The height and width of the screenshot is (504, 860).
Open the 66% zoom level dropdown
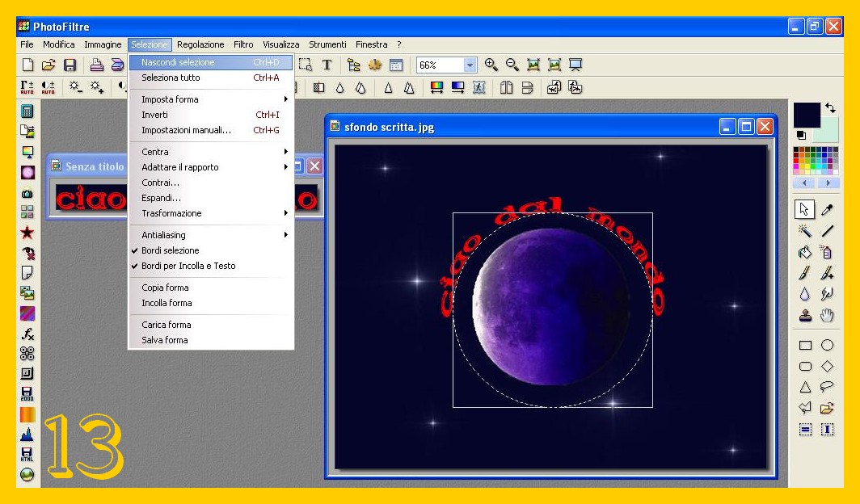point(470,65)
